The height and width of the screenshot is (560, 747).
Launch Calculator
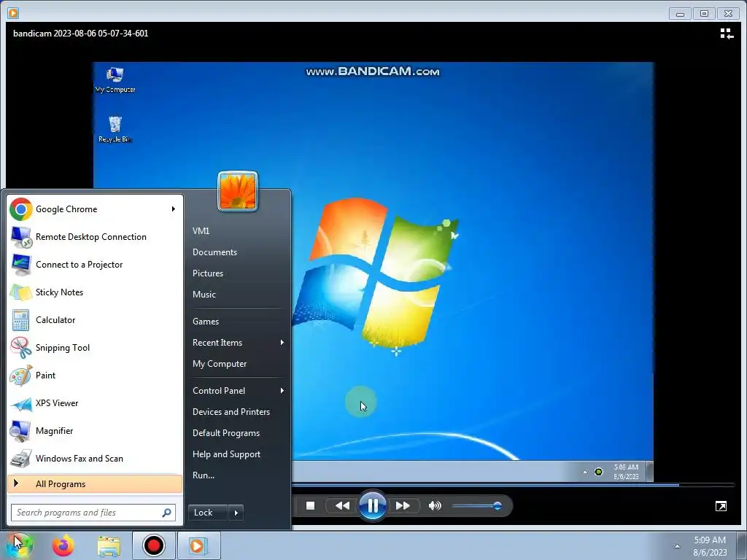pyautogui.click(x=94, y=319)
